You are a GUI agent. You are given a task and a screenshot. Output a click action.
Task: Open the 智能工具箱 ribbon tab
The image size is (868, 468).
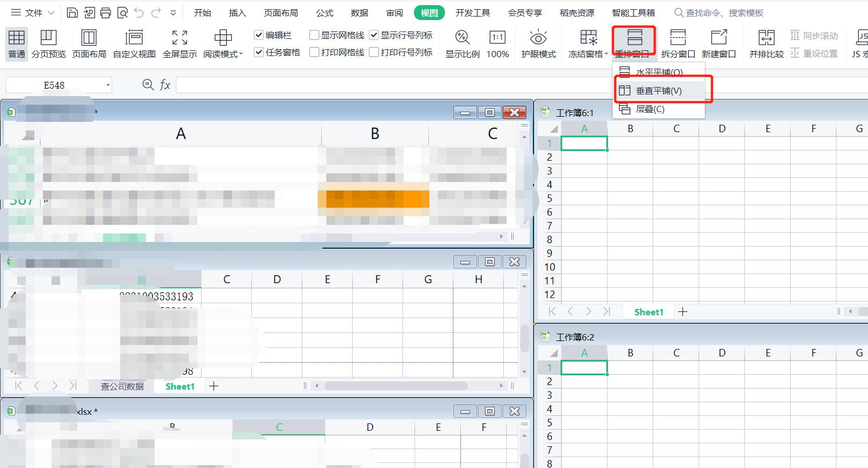(633, 12)
